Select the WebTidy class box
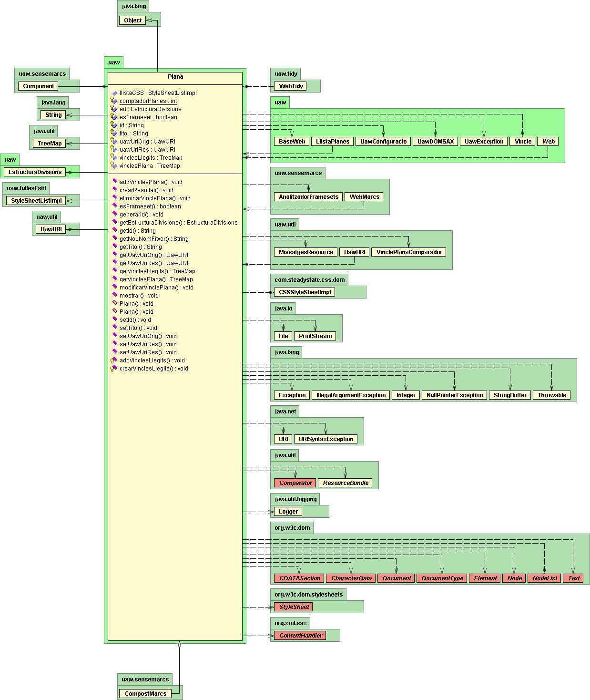This screenshot has width=590, height=700. point(290,86)
